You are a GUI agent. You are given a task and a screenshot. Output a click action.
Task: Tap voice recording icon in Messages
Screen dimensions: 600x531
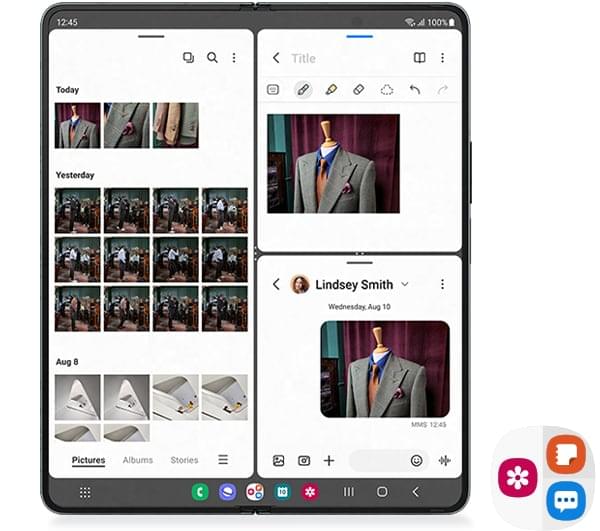444,461
